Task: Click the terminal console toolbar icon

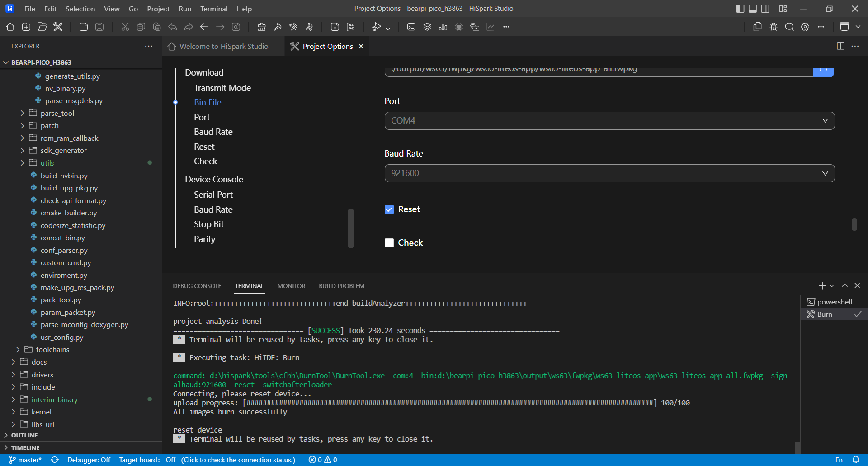Action: click(x=411, y=27)
